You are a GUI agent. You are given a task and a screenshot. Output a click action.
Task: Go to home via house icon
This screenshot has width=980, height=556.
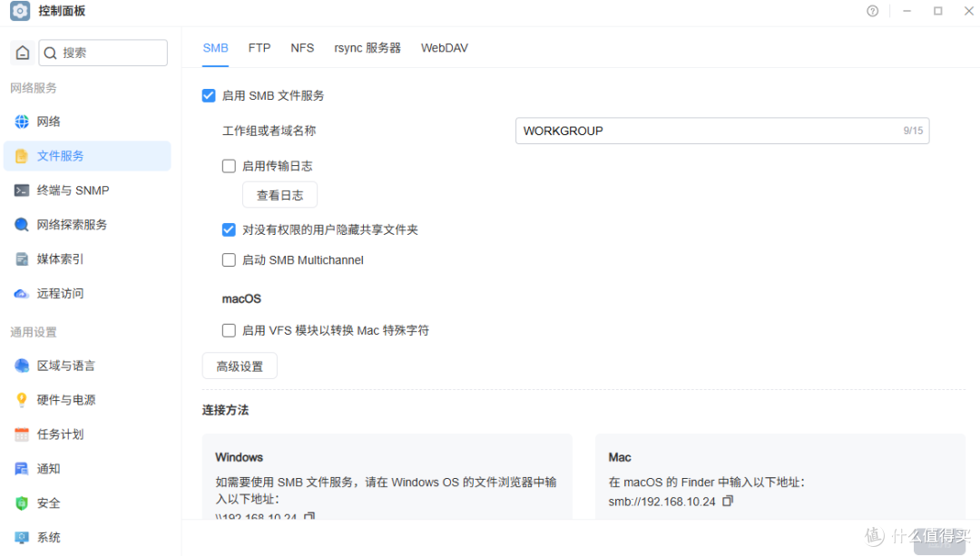click(23, 53)
